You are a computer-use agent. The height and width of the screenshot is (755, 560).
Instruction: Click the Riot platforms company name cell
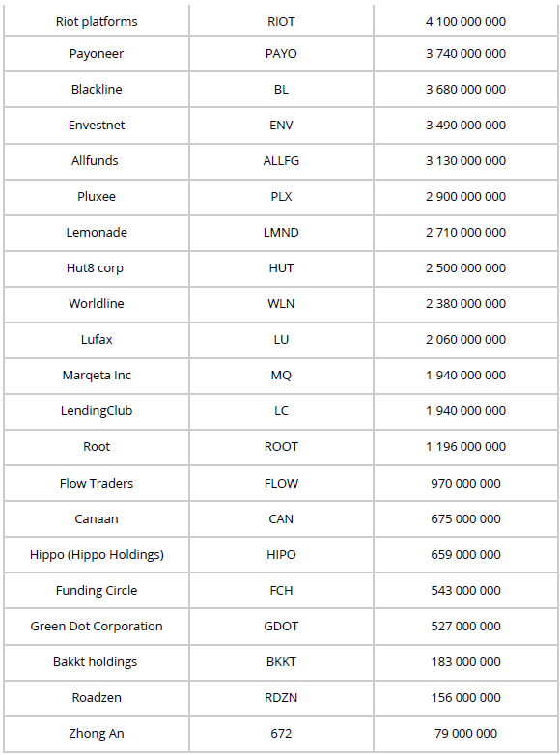97,21
